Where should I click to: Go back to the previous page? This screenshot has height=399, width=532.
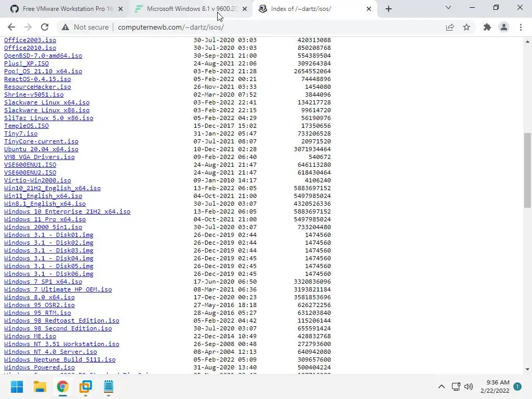pos(11,27)
